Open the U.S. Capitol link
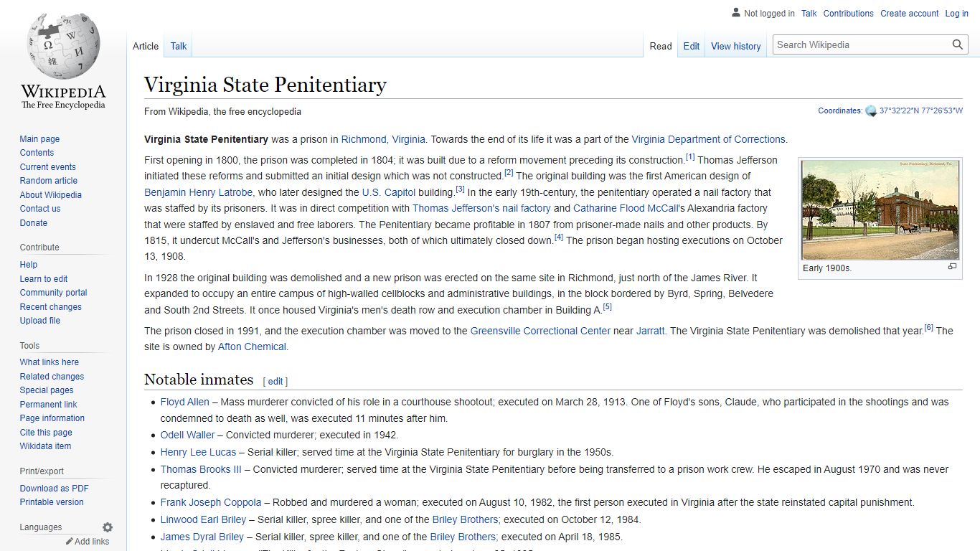This screenshot has width=980, height=551. click(389, 192)
